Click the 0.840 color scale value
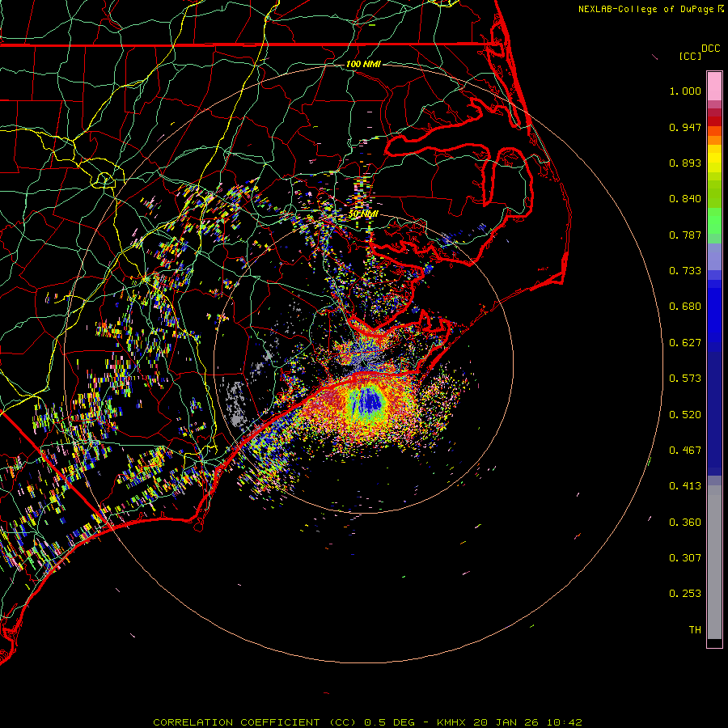This screenshot has width=728, height=728. click(x=685, y=199)
